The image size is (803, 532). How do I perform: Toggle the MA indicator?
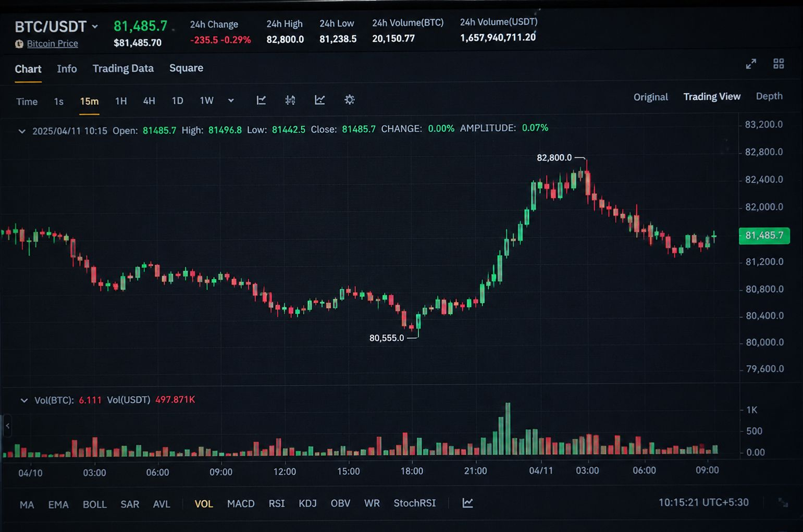point(27,504)
